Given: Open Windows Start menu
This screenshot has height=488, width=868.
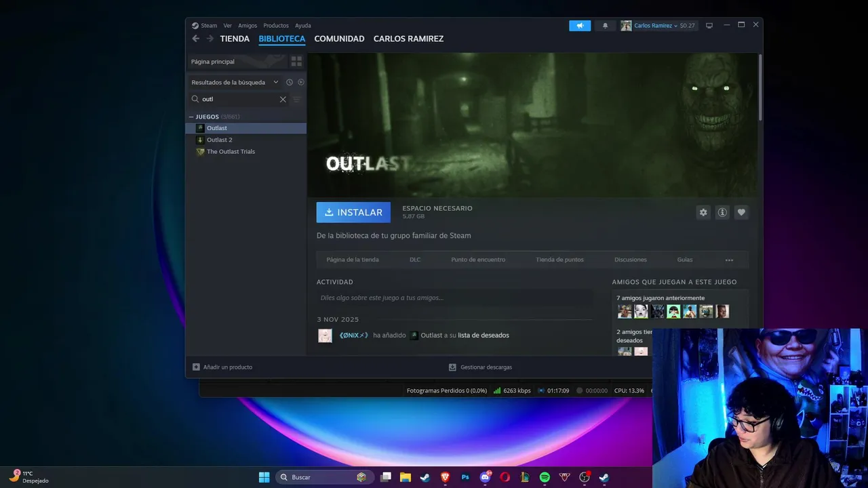Looking at the screenshot, I should 264,477.
